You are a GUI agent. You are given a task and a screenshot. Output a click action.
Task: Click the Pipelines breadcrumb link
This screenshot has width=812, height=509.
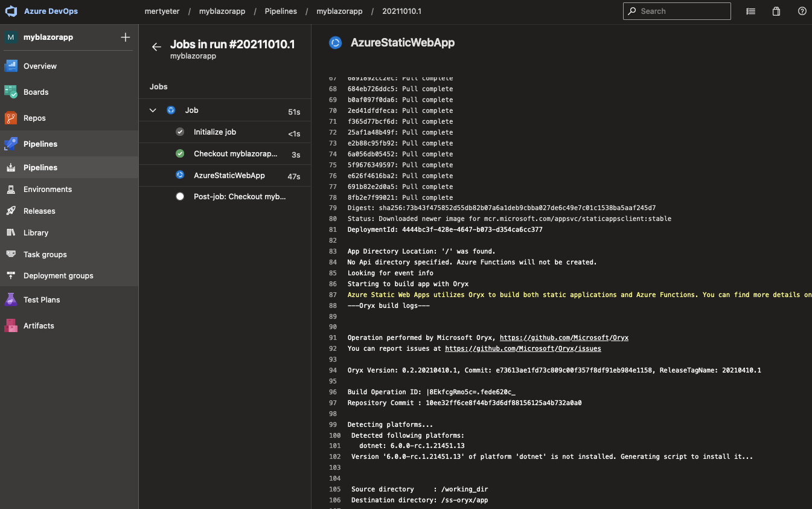281,11
